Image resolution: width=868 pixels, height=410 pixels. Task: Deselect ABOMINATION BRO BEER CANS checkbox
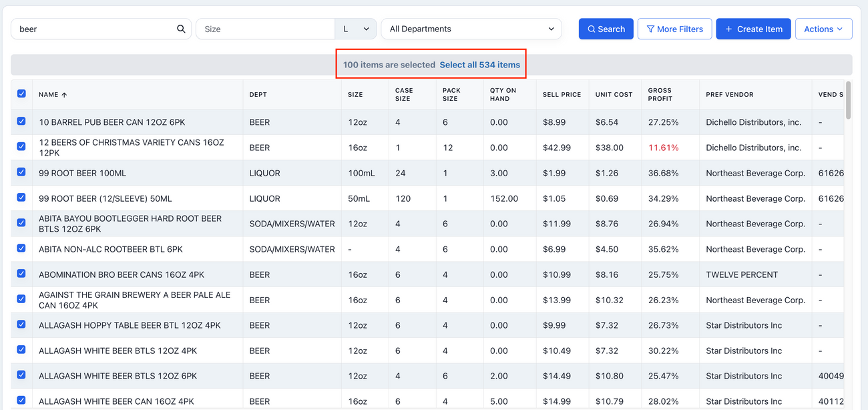[21, 274]
